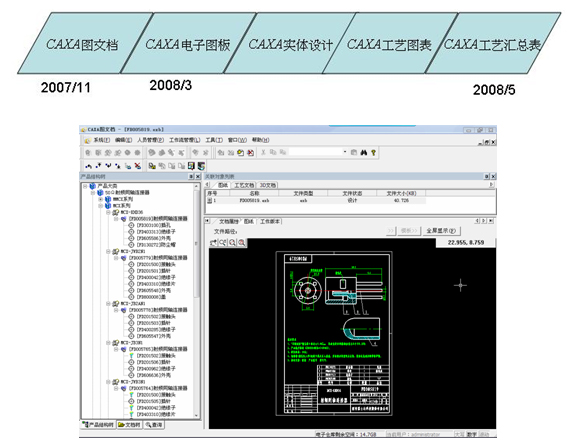Click the pan tool icon left of zoom icons
Viewport: 569px width, 447px height.
[x=213, y=243]
